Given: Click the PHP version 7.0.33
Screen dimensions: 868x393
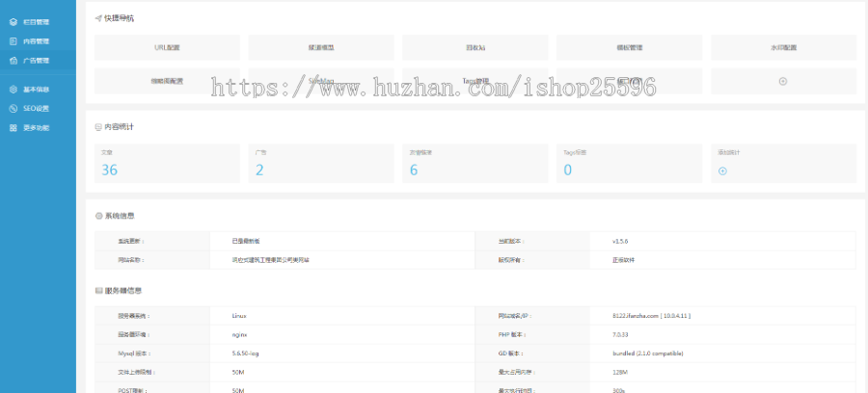Looking at the screenshot, I should pyautogui.click(x=620, y=335).
